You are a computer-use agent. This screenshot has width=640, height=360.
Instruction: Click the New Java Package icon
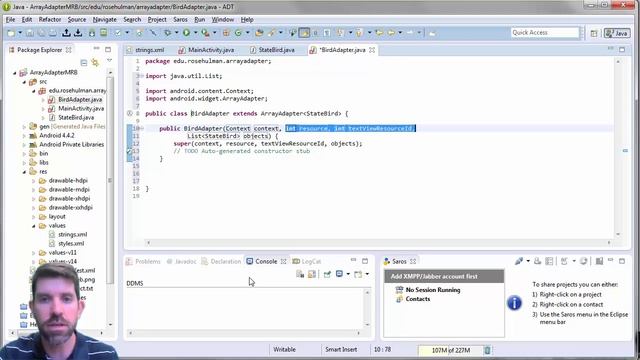226,33
